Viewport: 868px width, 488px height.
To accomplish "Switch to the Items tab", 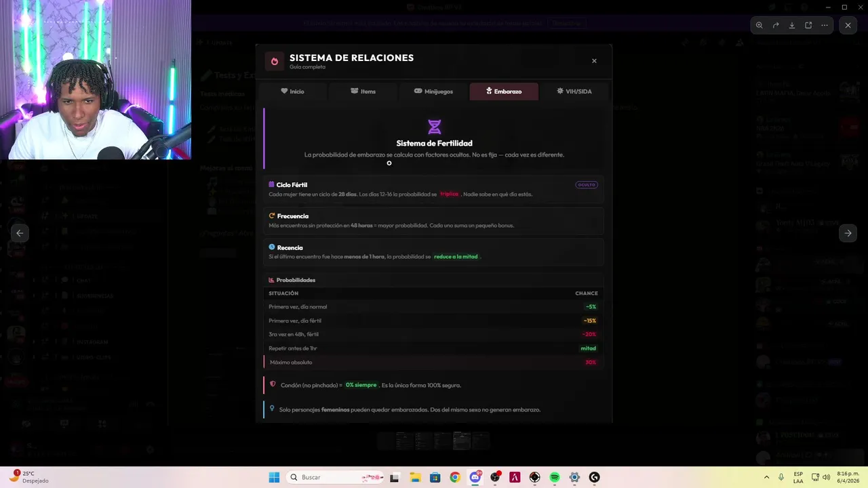I will (x=363, y=91).
